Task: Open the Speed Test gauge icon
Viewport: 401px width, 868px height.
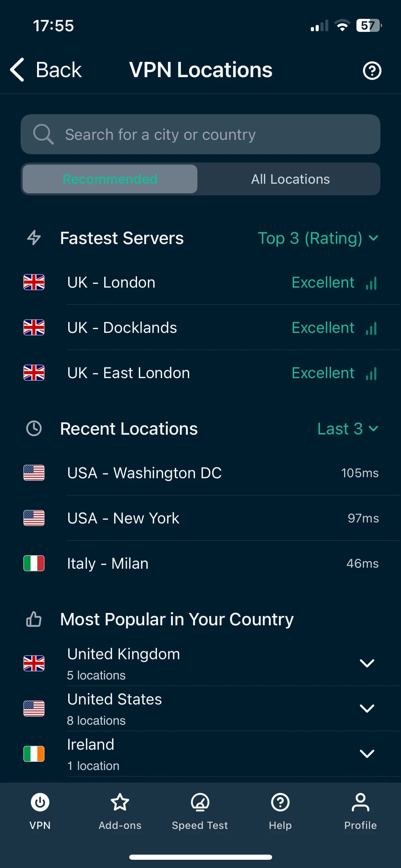Action: click(x=200, y=803)
